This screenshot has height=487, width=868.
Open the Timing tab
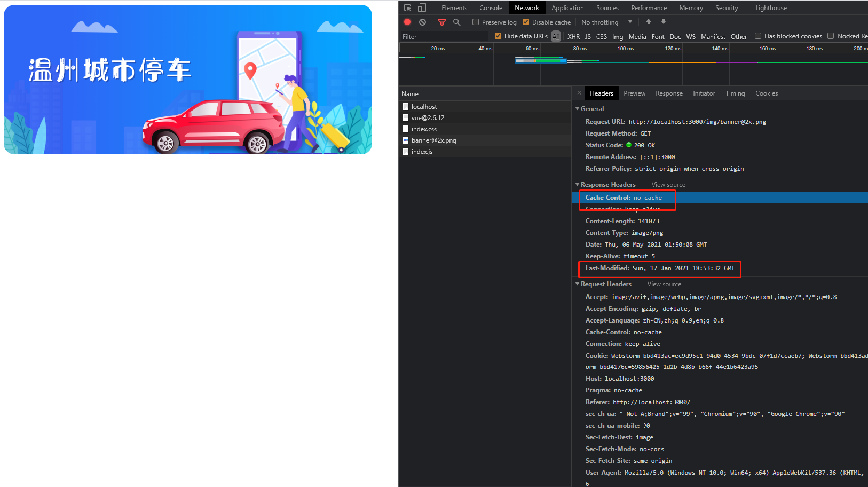click(735, 93)
